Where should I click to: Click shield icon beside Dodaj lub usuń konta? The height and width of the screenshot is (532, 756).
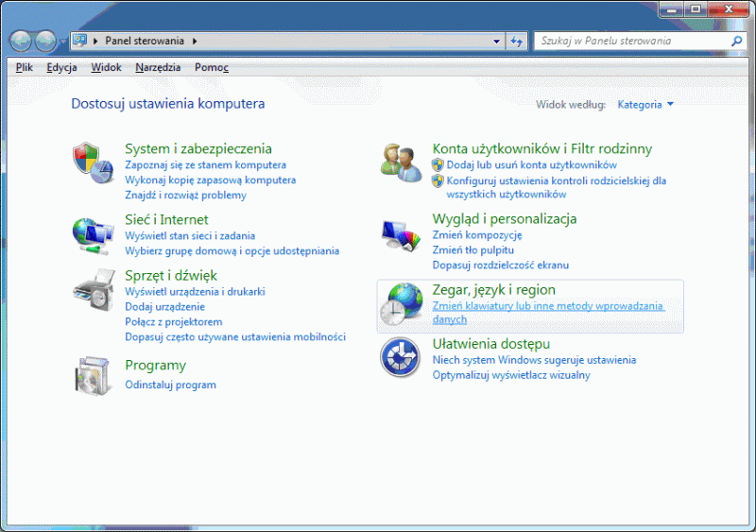(438, 165)
